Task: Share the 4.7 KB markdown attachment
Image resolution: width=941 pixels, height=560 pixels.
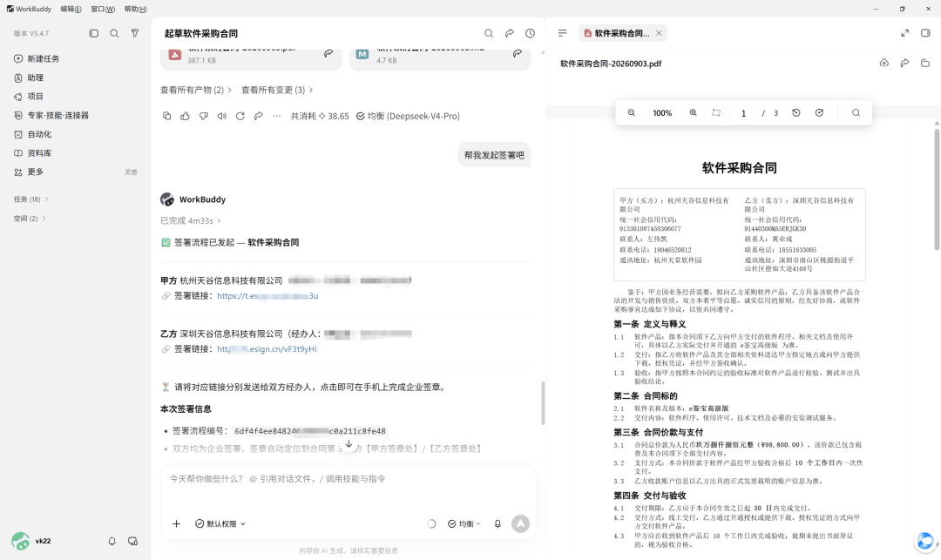Action: click(x=518, y=53)
